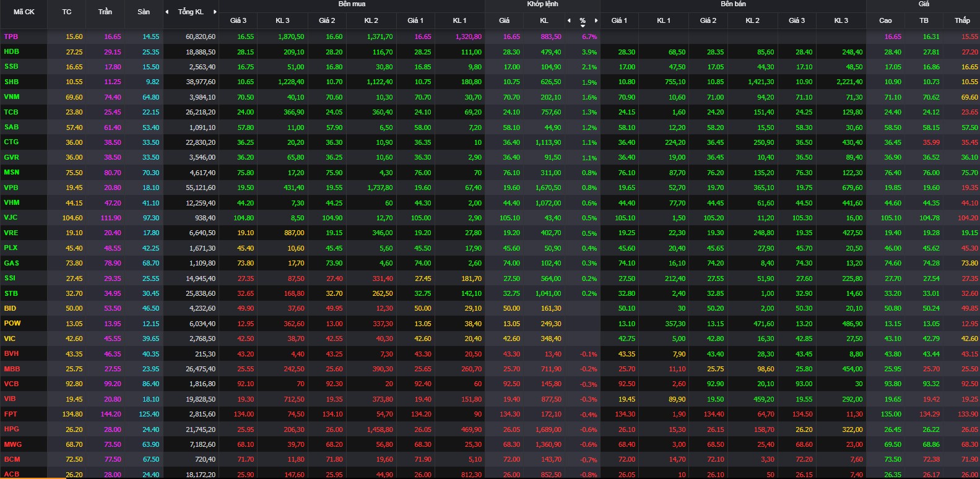
Task: Click the 6.7% change in the TPB row
Action: 589,37
